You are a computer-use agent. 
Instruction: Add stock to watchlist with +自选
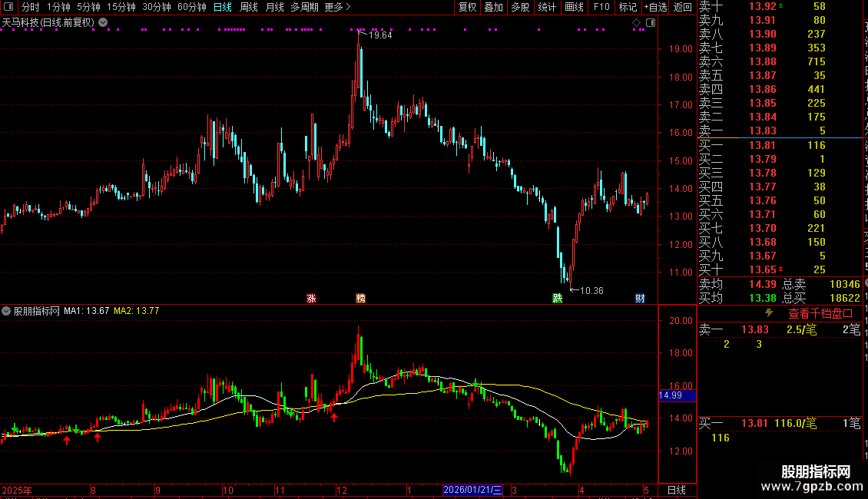(655, 7)
